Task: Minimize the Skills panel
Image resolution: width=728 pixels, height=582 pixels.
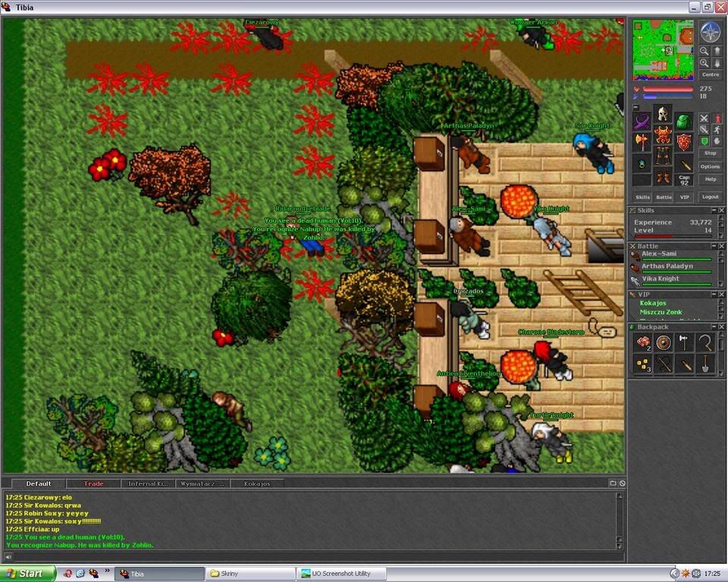Action: click(714, 210)
